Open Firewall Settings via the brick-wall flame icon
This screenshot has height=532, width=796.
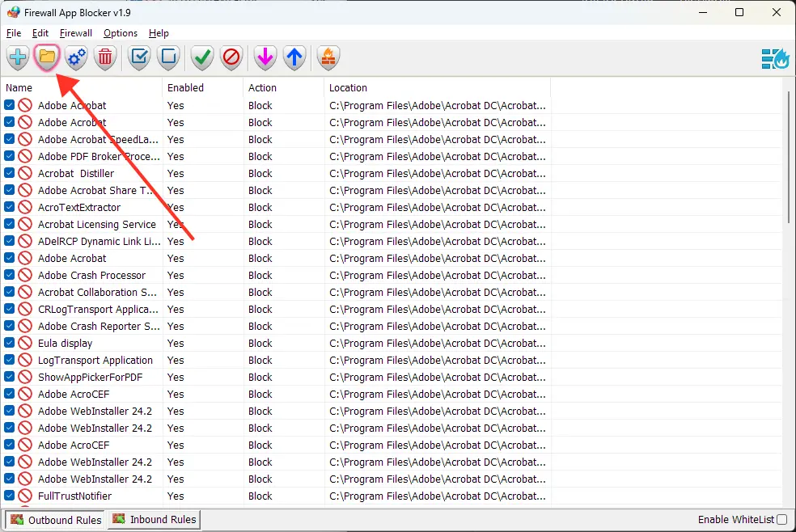328,57
